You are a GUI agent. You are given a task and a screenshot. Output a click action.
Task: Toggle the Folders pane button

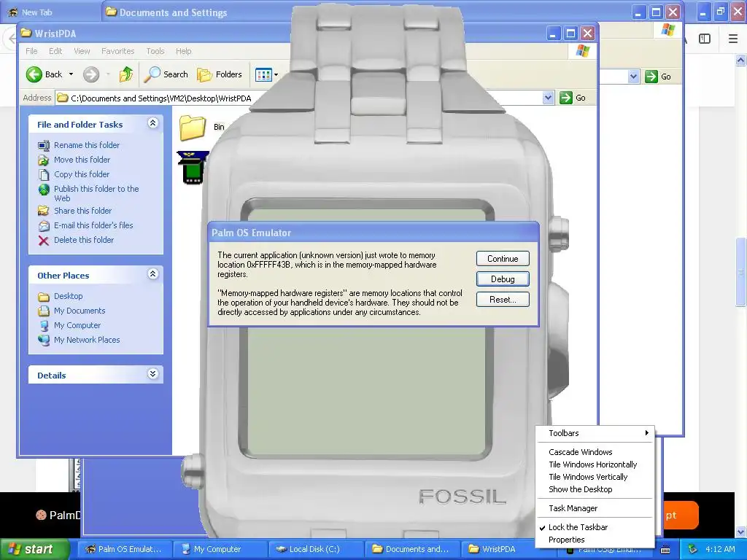coord(220,74)
